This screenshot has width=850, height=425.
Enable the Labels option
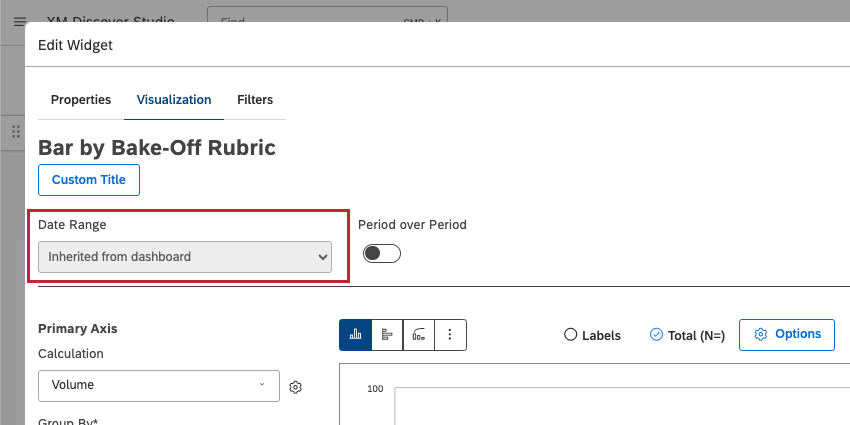(x=571, y=335)
